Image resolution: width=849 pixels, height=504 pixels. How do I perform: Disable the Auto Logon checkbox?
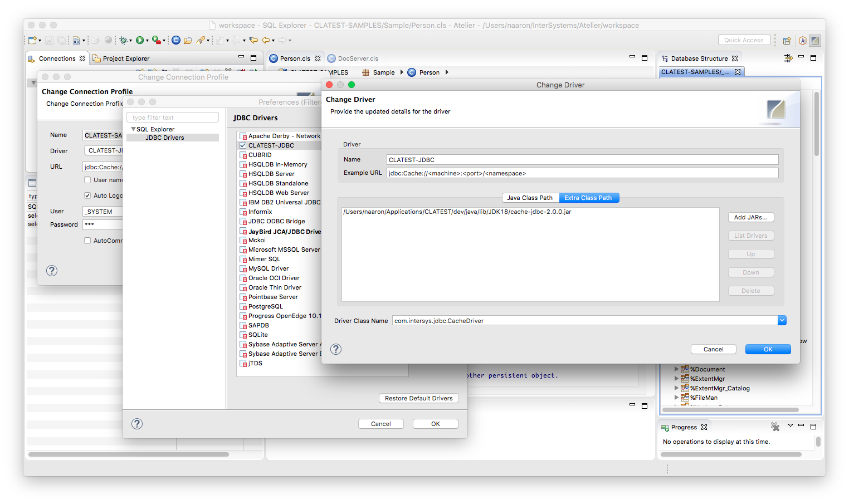[x=87, y=195]
